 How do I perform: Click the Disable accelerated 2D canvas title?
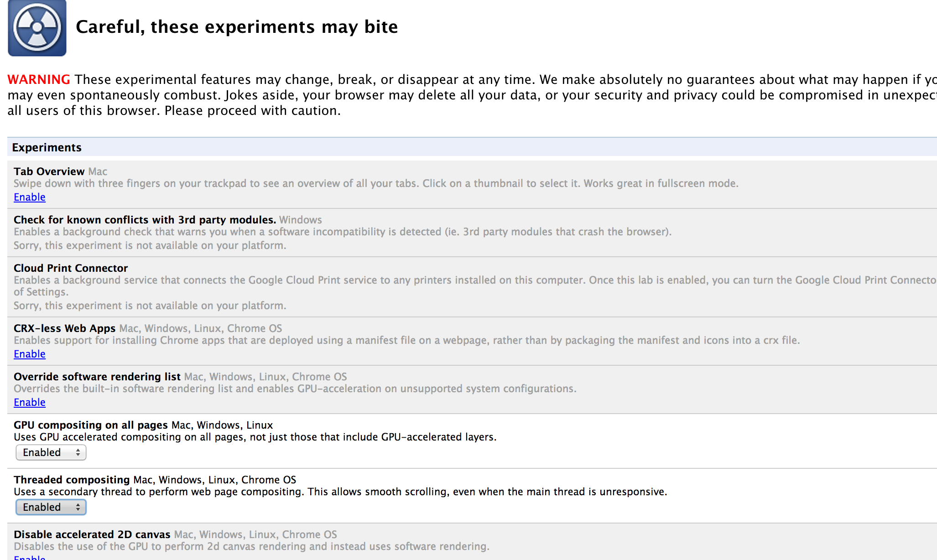click(x=92, y=534)
